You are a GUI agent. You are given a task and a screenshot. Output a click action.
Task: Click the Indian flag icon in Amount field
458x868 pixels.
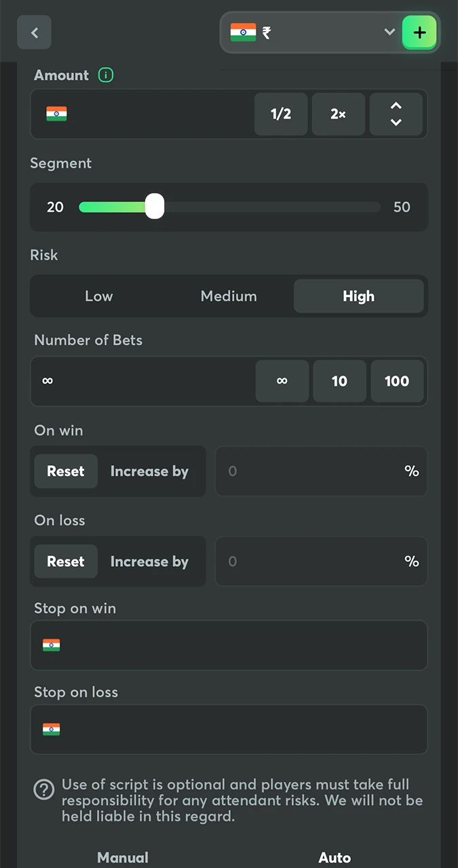click(57, 114)
